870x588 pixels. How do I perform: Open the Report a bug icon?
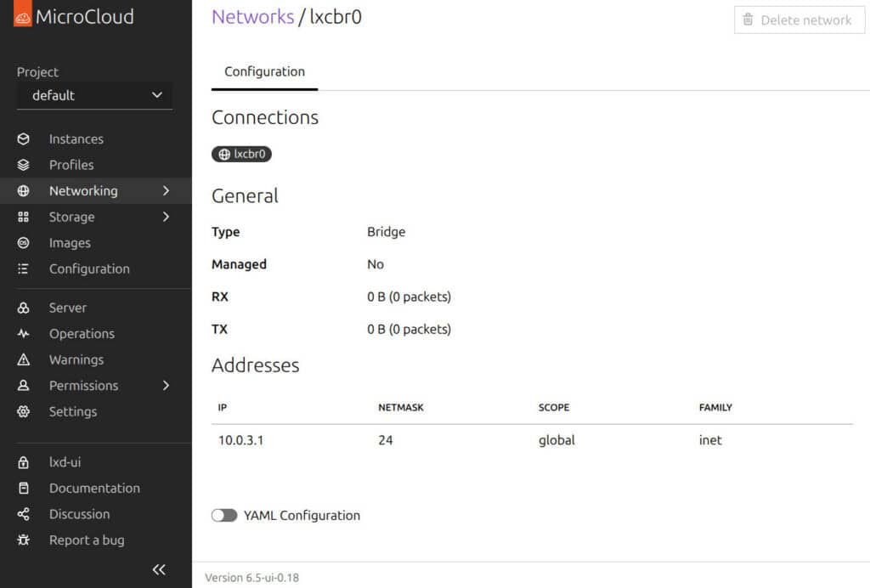pyautogui.click(x=24, y=540)
